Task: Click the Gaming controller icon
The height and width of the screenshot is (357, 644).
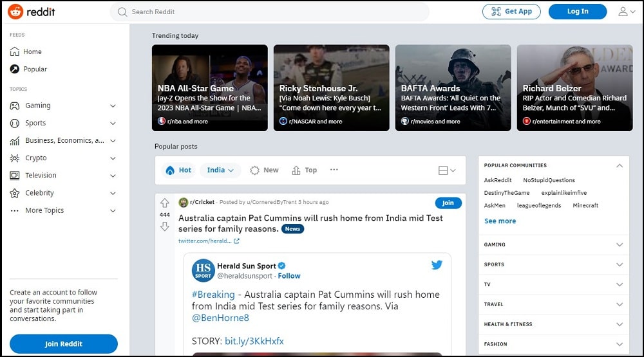Action: point(14,106)
